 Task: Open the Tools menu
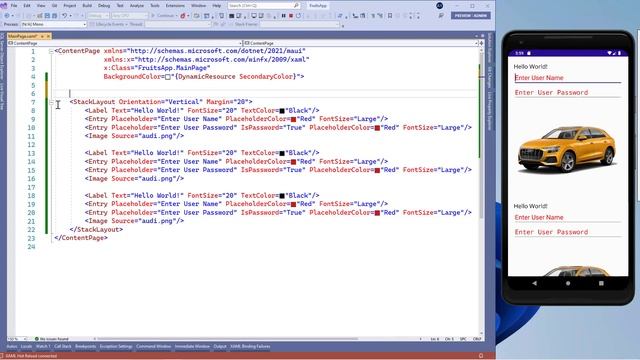pos(155,6)
